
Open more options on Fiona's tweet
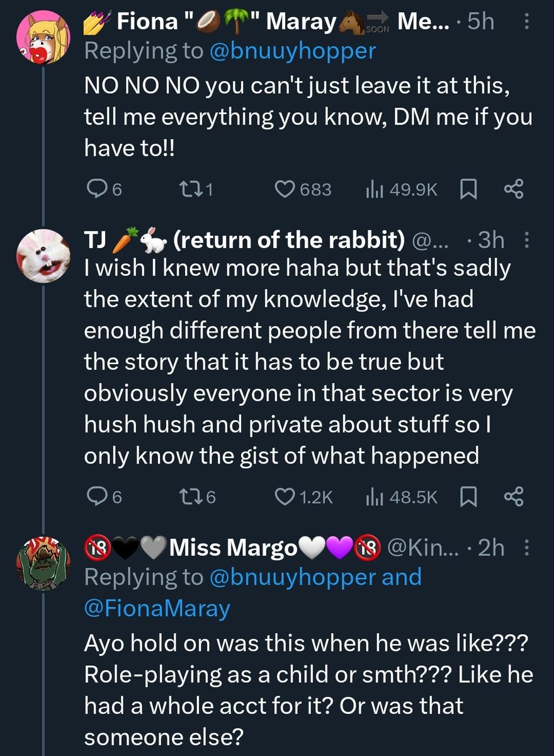click(526, 24)
